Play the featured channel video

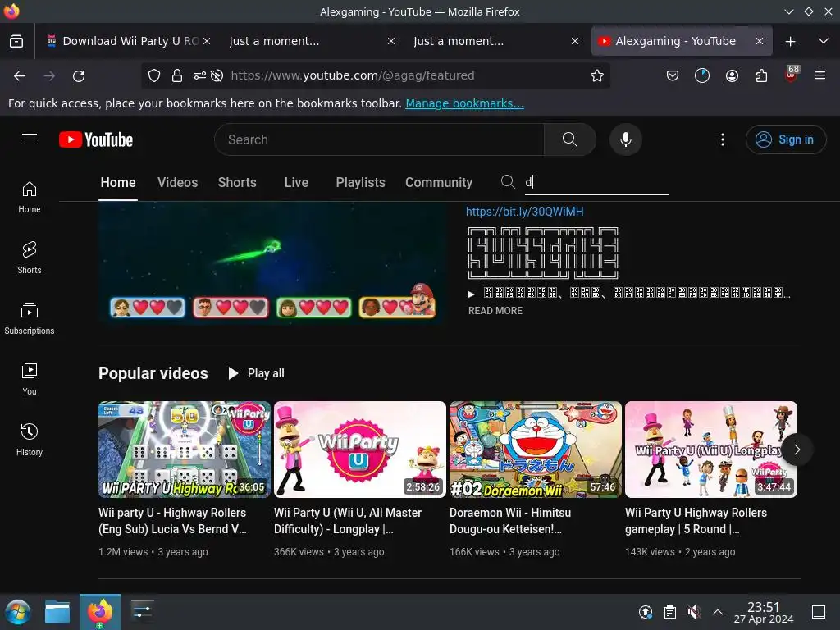273,262
